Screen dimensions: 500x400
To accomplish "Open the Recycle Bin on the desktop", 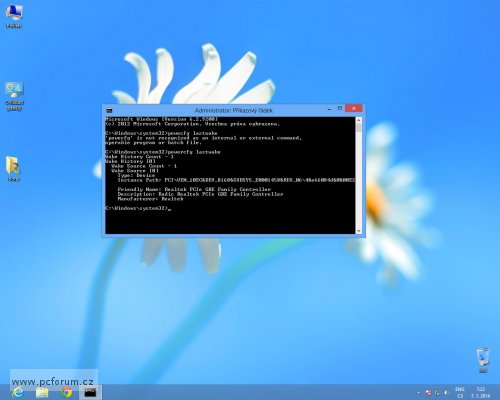I will pos(483,360).
